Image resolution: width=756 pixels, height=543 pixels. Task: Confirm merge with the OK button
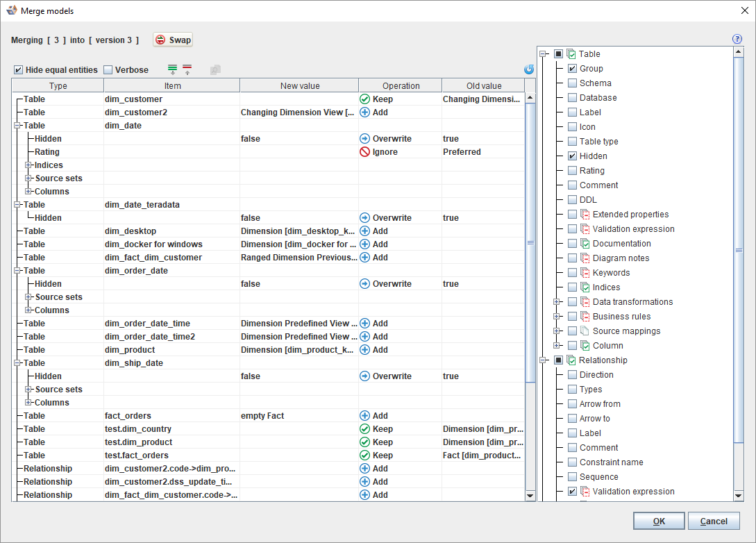coord(659,521)
